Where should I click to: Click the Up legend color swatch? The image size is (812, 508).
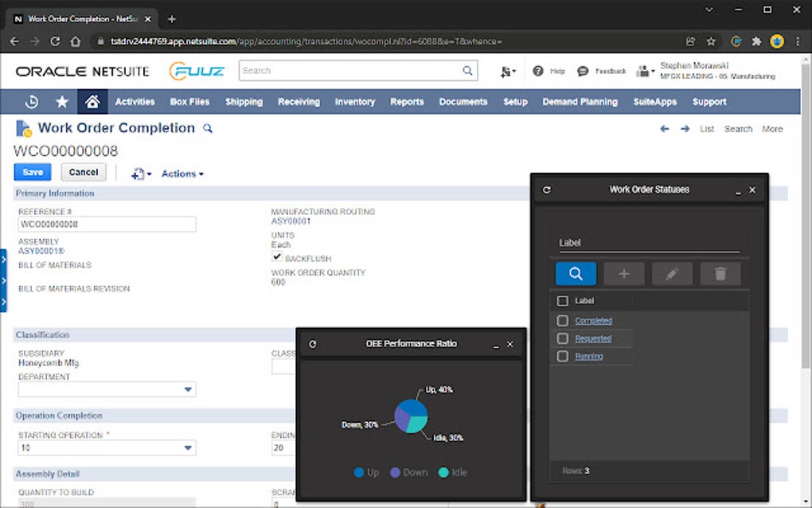(x=359, y=473)
